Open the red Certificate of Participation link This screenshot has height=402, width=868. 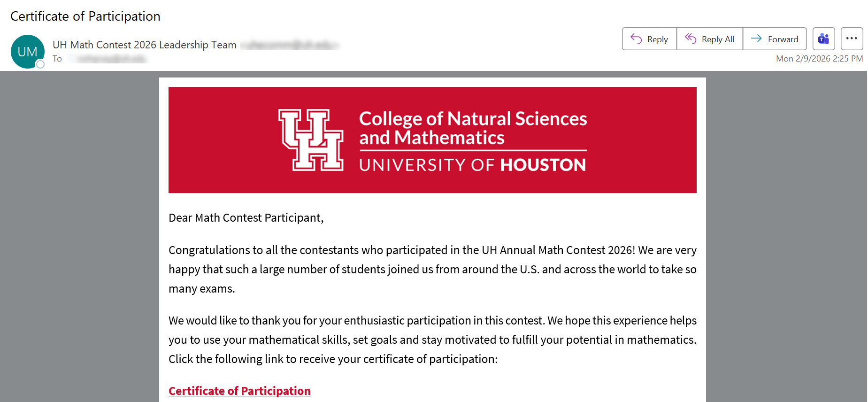click(239, 391)
